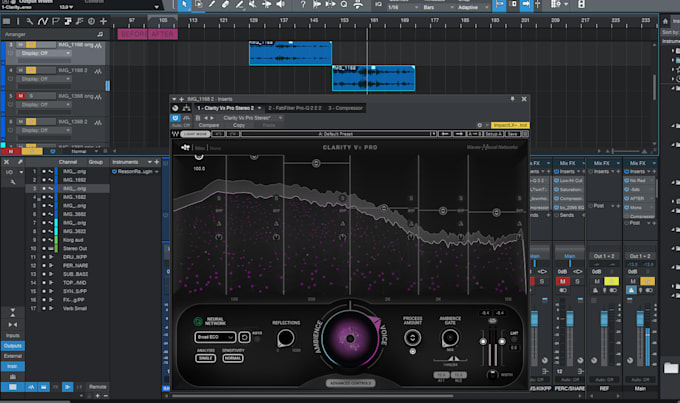Viewport: 680px width, 403px height.
Task: Select the AFTER arranger section
Action: point(163,34)
